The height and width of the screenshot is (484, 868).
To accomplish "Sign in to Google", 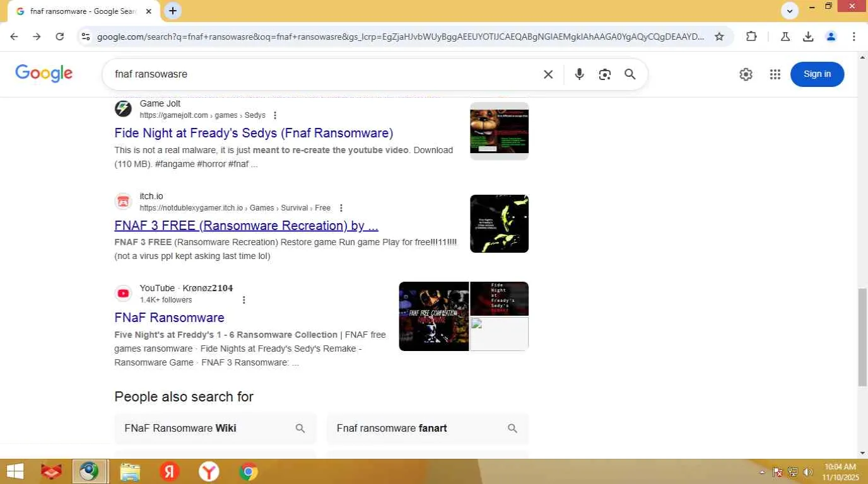I will [x=817, y=74].
